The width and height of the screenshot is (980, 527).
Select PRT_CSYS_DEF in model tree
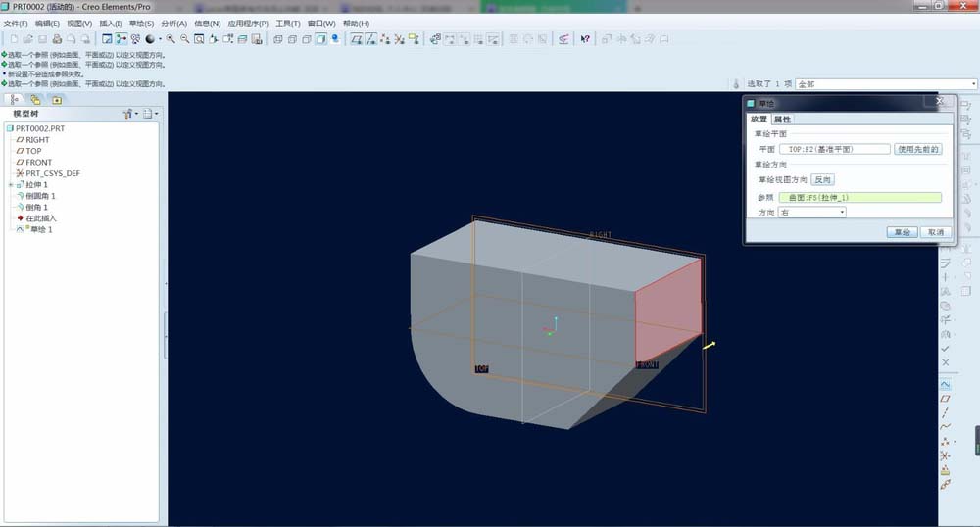[x=53, y=173]
